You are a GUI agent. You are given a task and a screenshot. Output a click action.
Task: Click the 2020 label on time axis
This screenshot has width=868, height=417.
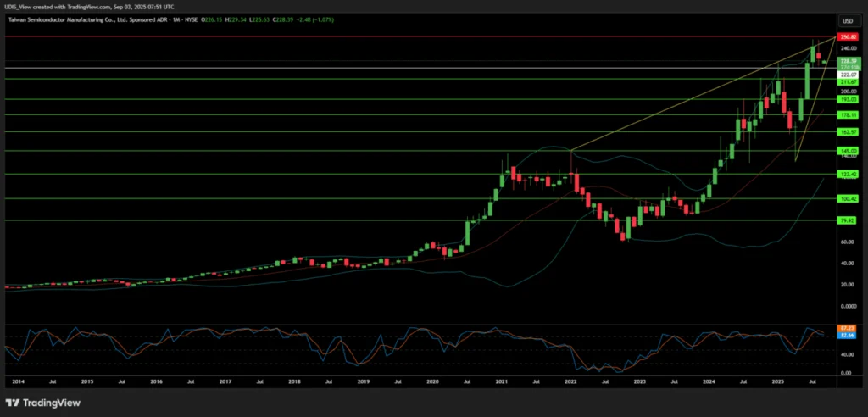[432, 382]
